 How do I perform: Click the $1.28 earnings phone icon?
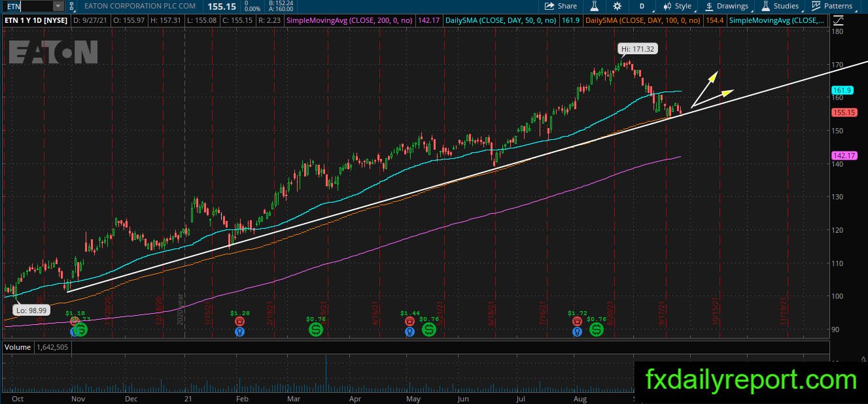coord(241,322)
